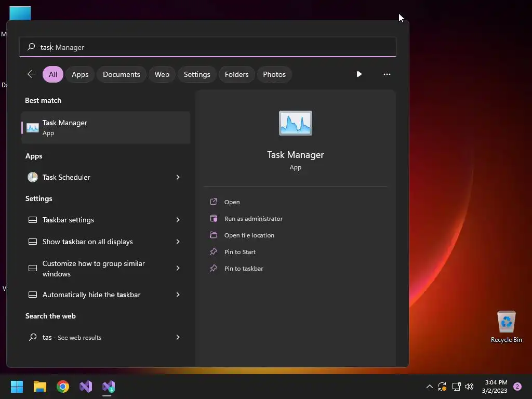Click Open in the preview pane

click(x=232, y=202)
